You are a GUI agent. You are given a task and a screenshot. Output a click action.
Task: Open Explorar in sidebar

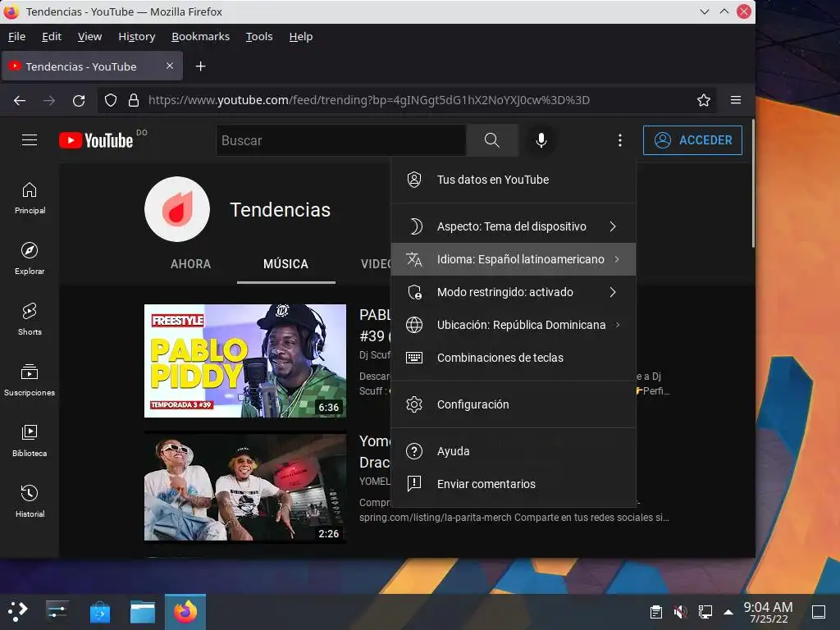(30, 258)
